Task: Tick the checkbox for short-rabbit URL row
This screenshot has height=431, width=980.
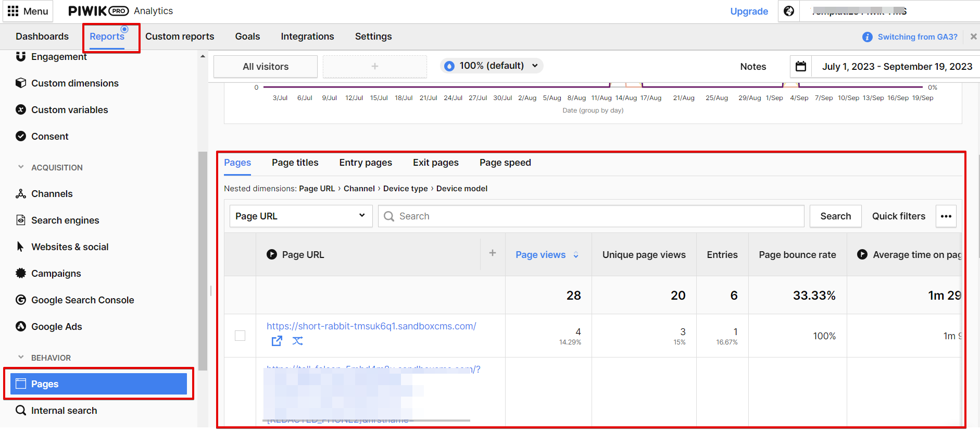Action: 240,336
